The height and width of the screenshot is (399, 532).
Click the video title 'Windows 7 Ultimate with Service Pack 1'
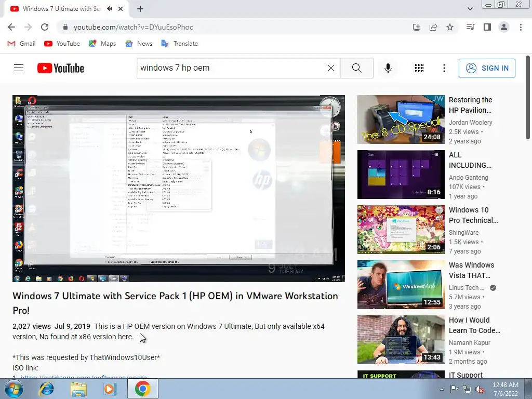[175, 303]
